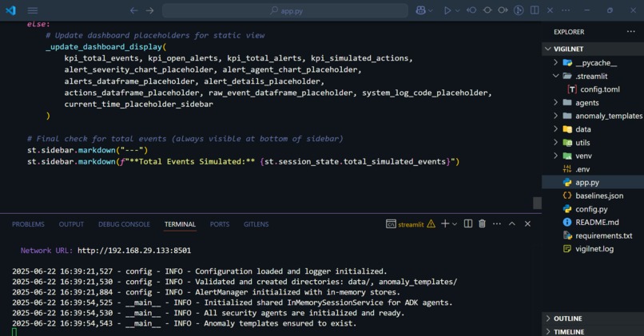Go to previous change with left-arrow circle icon

pos(471,10)
